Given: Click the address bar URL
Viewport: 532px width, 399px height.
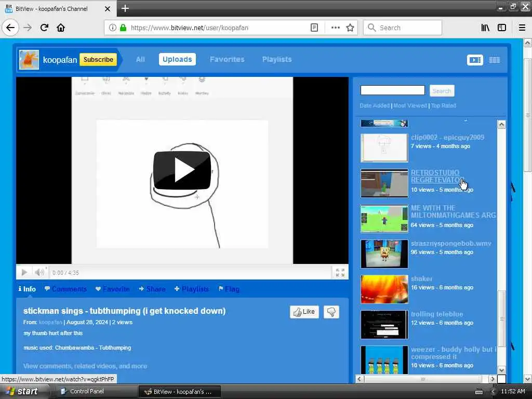Looking at the screenshot, I should click(x=189, y=28).
